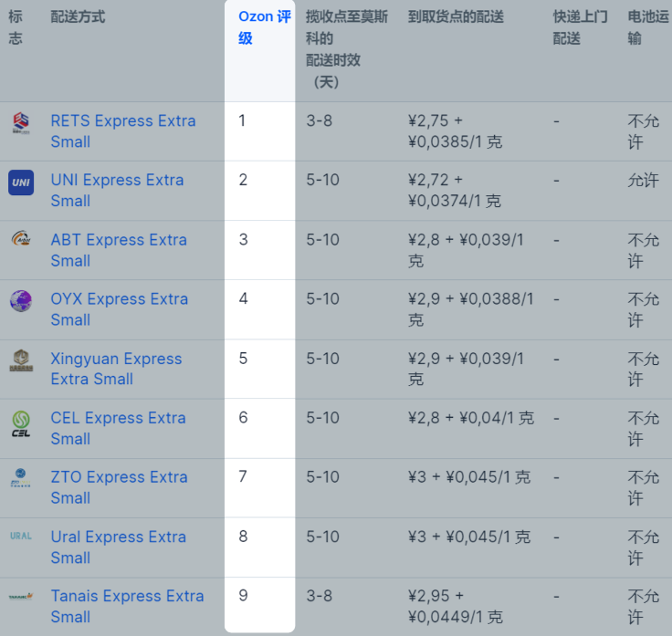
Task: Click price ¥2,95 + ¥0,0449/1 克
Action: click(x=455, y=607)
